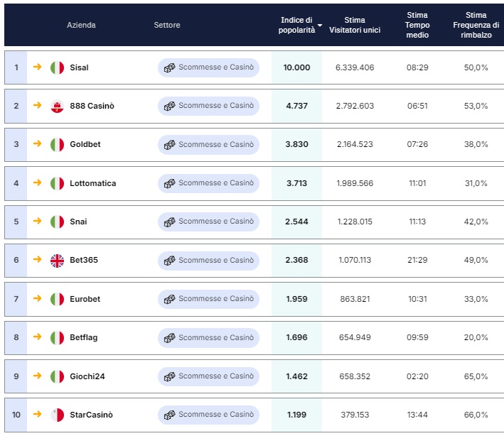The image size is (504, 436).
Task: Click the orange trend arrow in Snai row
Action: [37, 221]
